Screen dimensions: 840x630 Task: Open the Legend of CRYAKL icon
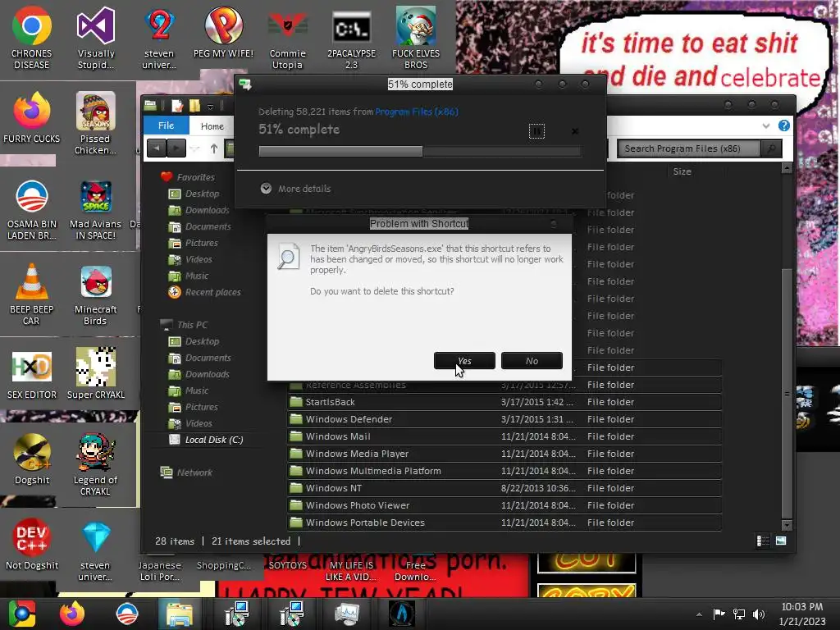[x=95, y=464]
